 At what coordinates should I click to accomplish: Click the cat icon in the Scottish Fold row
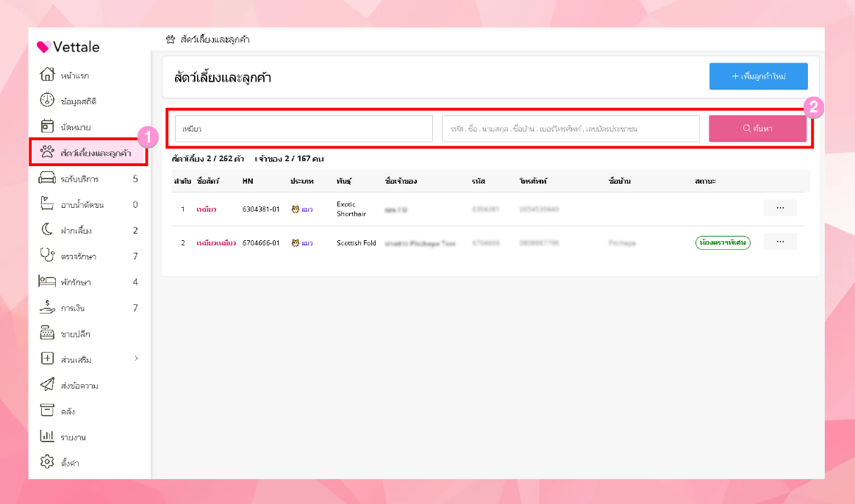click(295, 243)
